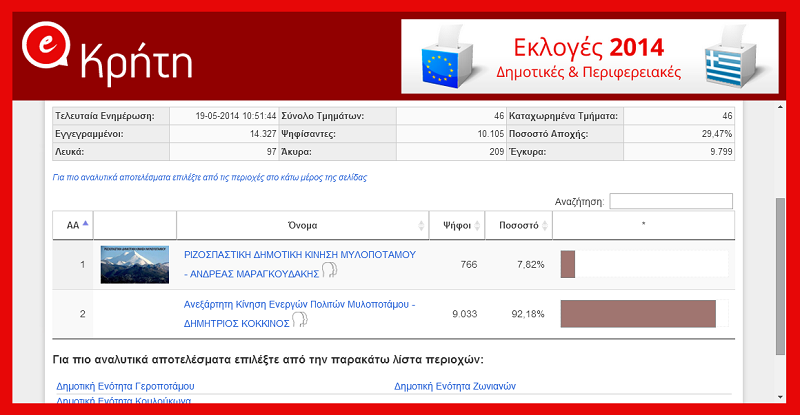Click the page vertical scrollbar thumb
Screen dimensions: 800x415
tap(780, 275)
